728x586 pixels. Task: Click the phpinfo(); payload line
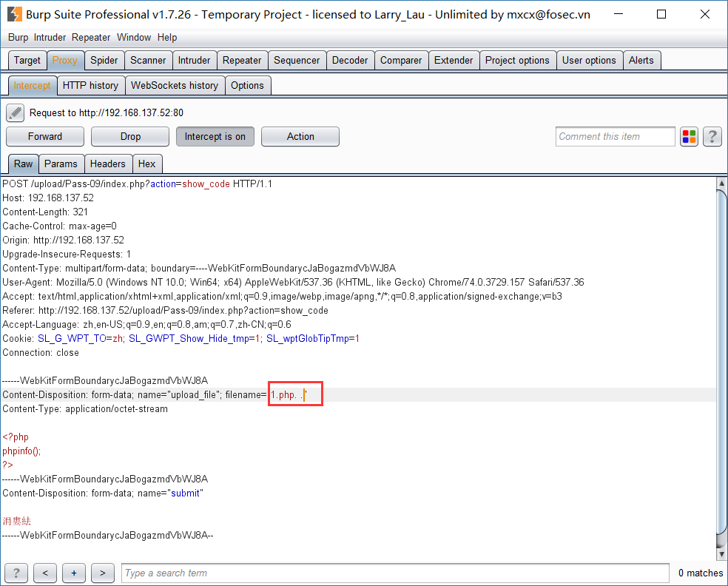click(x=21, y=451)
